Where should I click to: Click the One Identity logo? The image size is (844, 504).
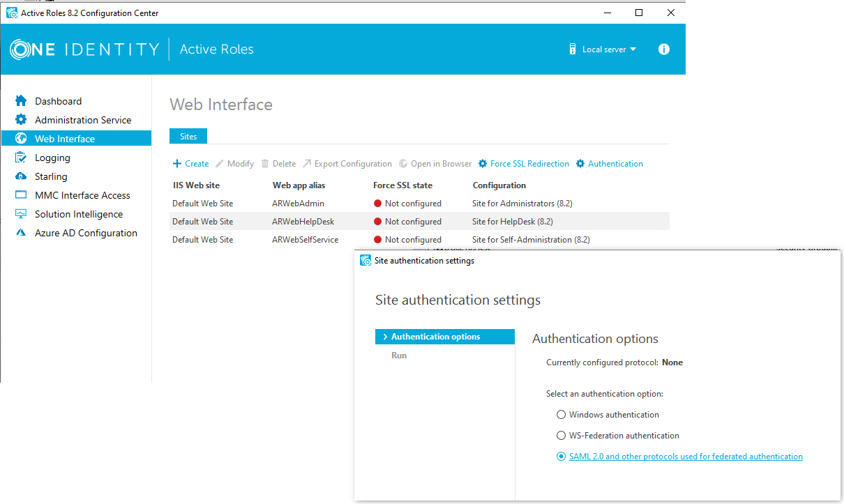84,49
